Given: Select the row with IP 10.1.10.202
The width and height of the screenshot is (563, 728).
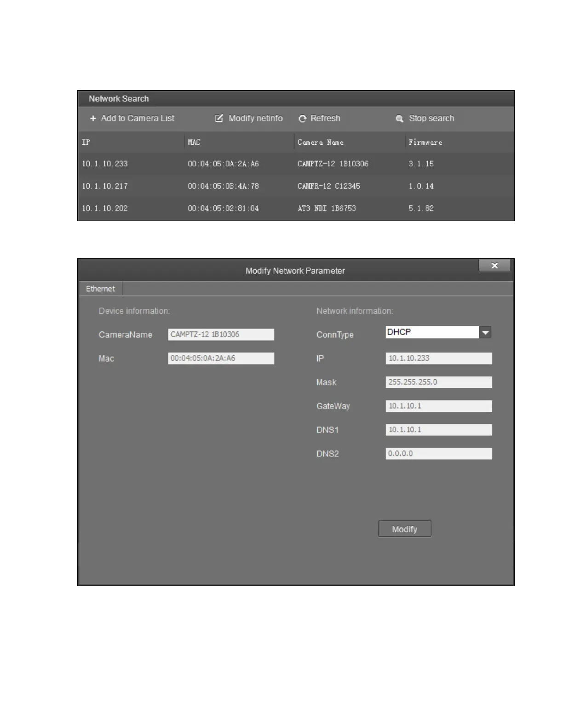Looking at the screenshot, I should [296, 208].
